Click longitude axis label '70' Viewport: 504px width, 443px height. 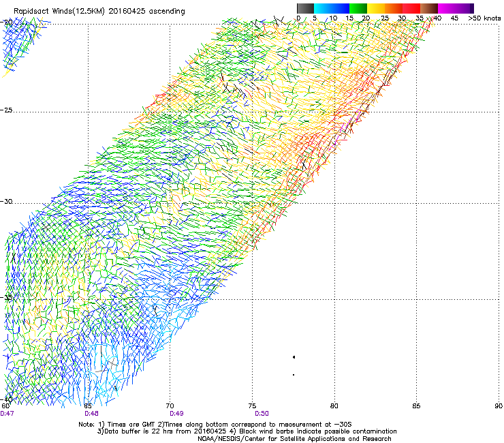click(170, 406)
